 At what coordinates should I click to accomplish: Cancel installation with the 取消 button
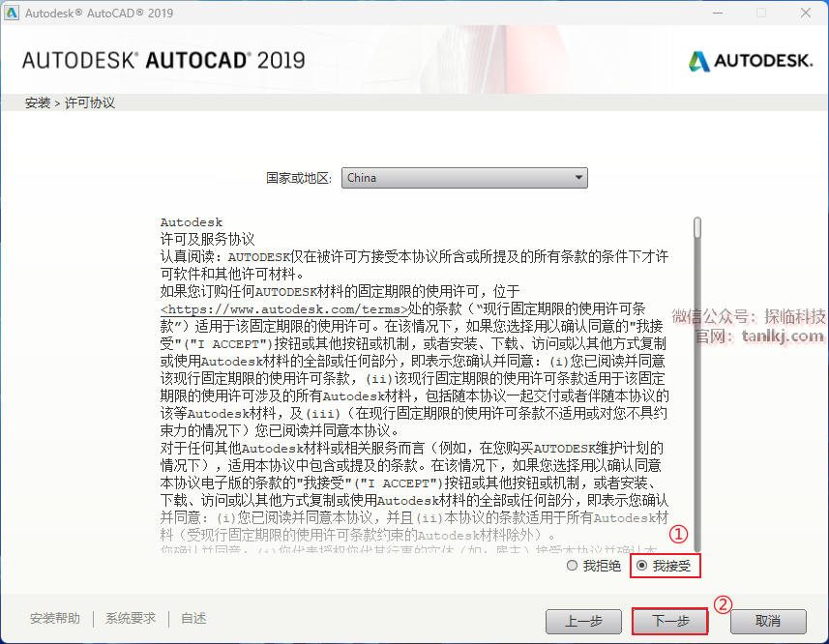coord(768,621)
